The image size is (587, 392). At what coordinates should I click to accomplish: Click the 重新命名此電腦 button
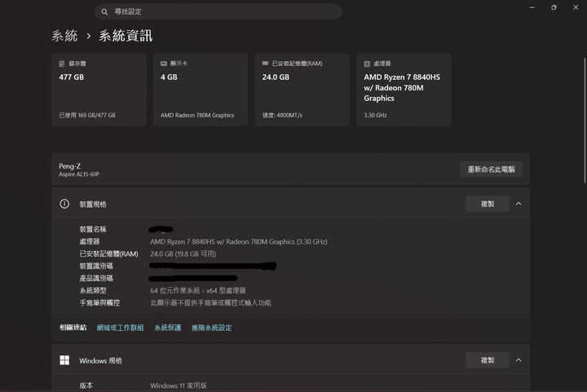coord(491,170)
